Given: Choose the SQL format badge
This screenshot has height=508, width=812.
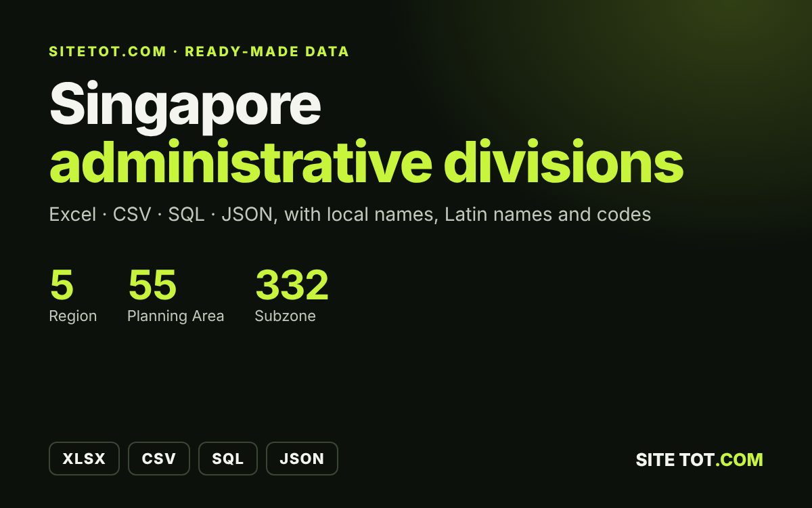Looking at the screenshot, I should pos(228,459).
